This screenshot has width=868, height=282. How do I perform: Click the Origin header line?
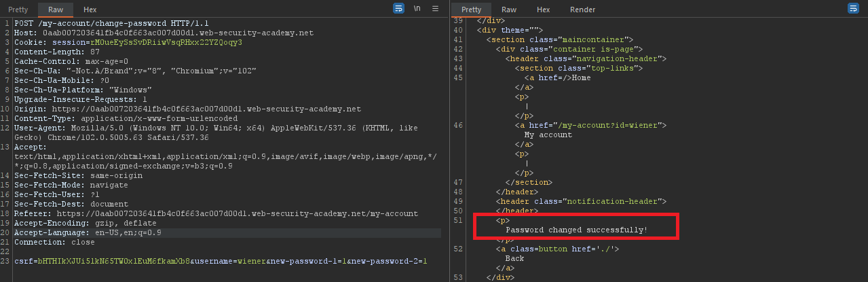[187, 109]
